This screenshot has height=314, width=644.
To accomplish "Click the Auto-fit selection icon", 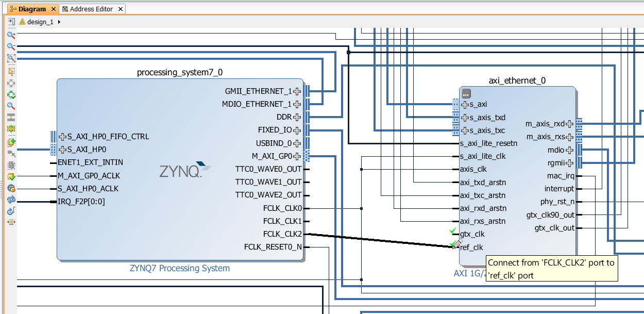I will click(11, 82).
